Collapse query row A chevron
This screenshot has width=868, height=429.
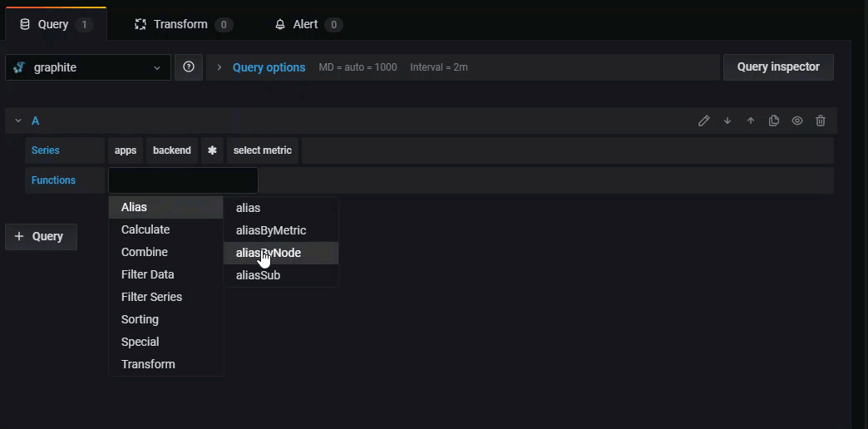pyautogui.click(x=17, y=121)
